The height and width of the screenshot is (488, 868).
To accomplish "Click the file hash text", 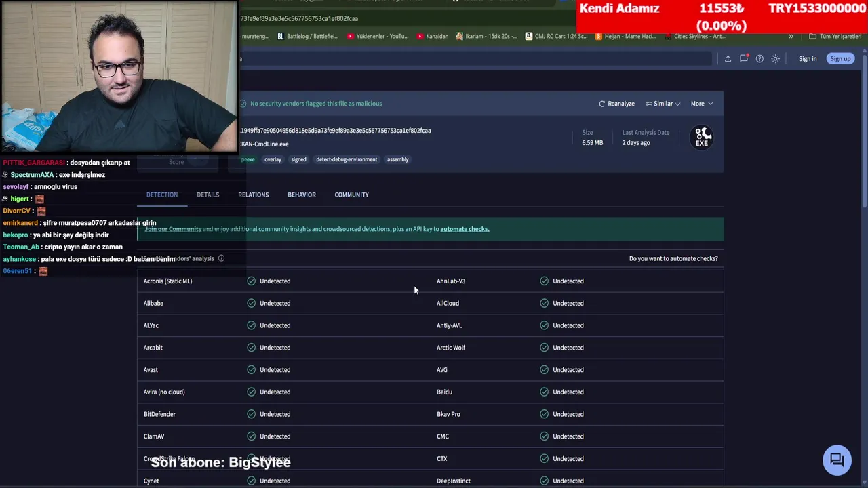I will [336, 131].
